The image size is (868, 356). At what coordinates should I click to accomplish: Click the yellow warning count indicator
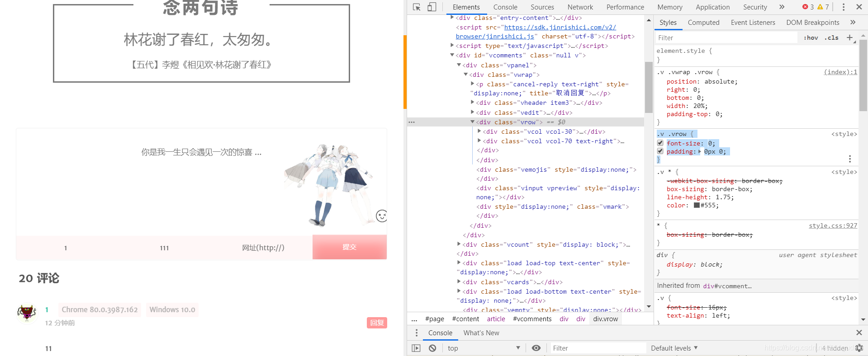point(823,7)
